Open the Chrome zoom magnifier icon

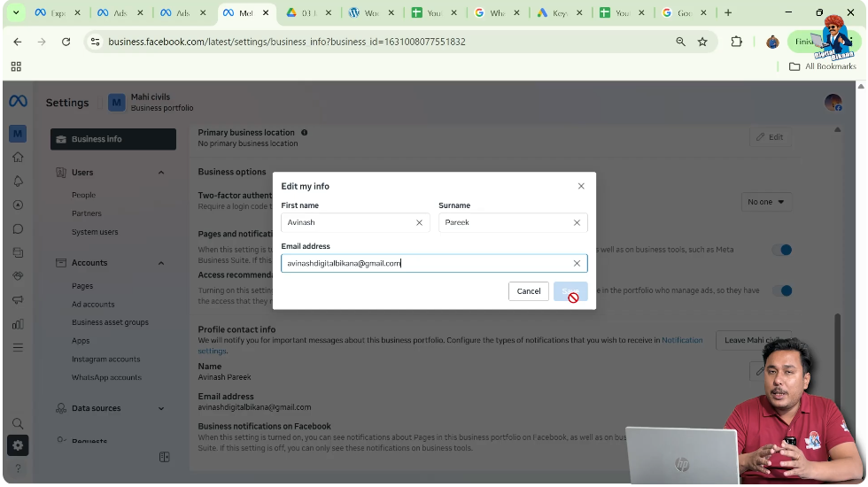[680, 42]
